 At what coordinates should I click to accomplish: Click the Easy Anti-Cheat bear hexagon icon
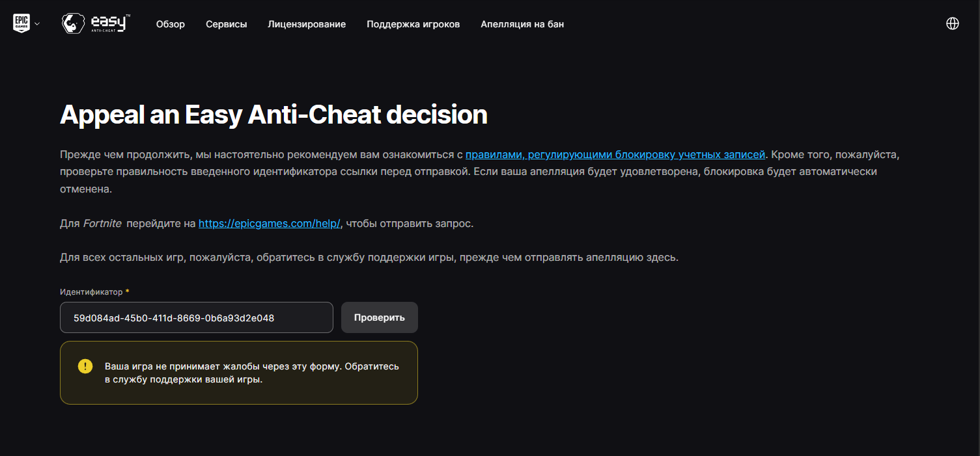click(x=71, y=24)
